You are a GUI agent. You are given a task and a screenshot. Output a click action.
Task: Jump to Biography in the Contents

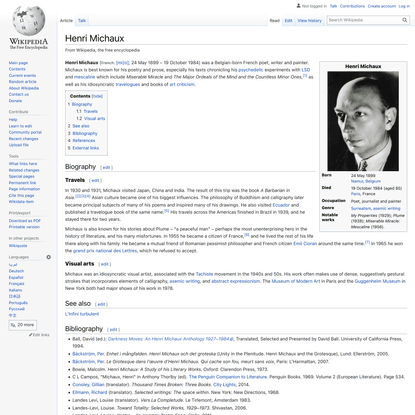[82, 104]
